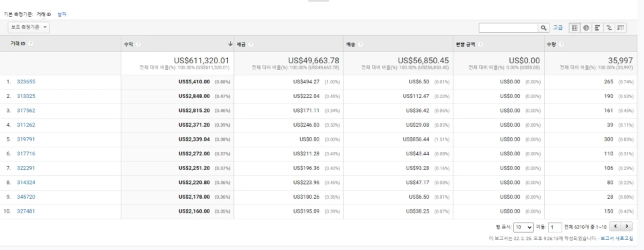Click the magnifier search icon in table filter
644x250 pixels.
[x=544, y=28]
